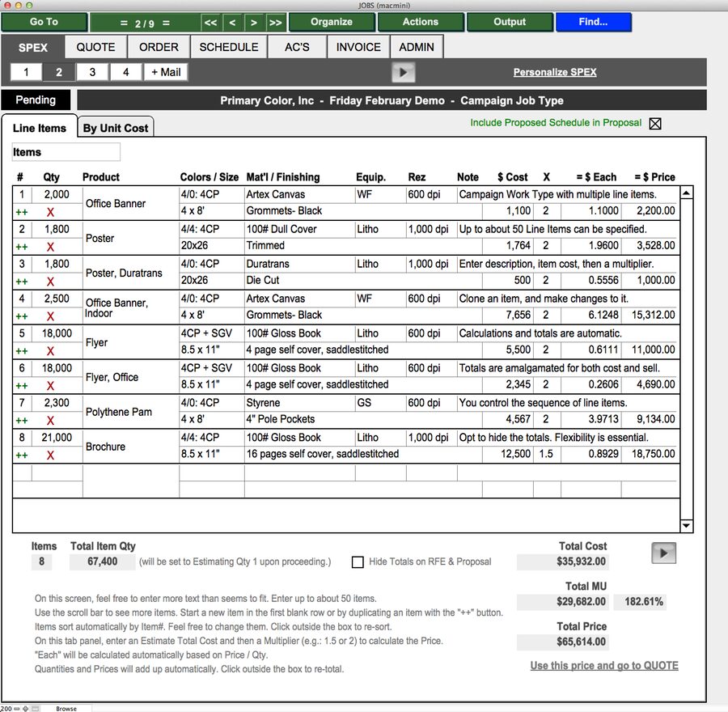Click the black arrow beside Personalize SPEX
The image size is (728, 712).
403,71
